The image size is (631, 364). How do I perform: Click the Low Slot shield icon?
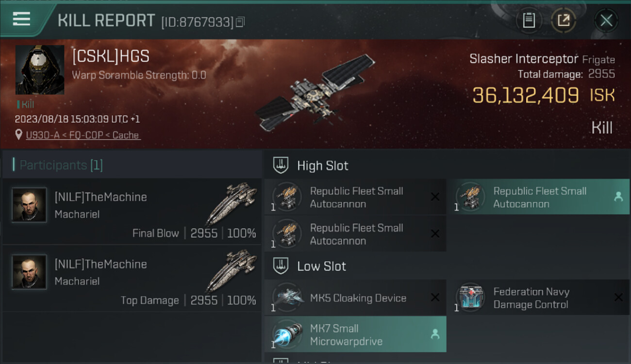tap(281, 266)
